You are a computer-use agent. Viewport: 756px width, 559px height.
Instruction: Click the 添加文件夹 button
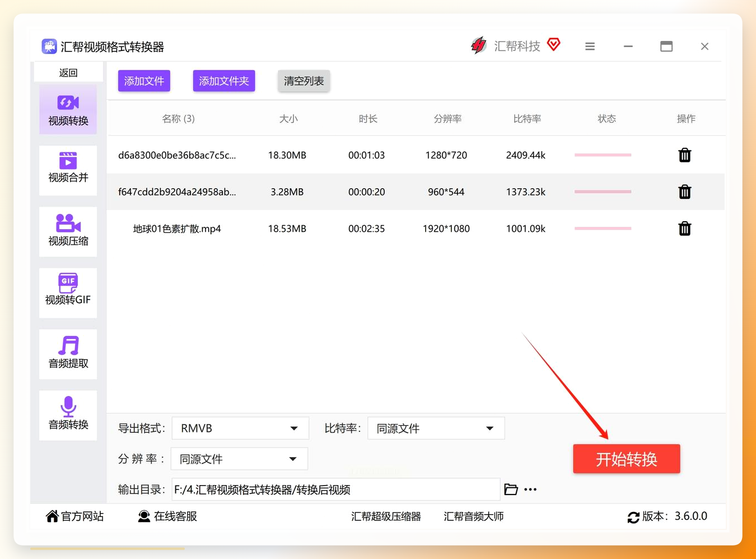point(224,81)
